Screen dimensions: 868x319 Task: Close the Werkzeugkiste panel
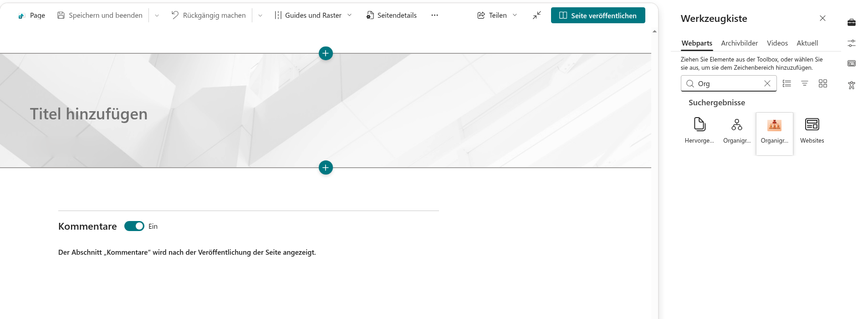(x=822, y=18)
